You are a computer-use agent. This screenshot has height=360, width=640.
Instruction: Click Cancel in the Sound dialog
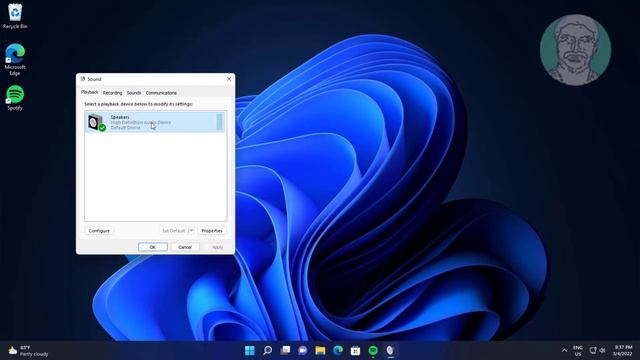[x=185, y=247]
